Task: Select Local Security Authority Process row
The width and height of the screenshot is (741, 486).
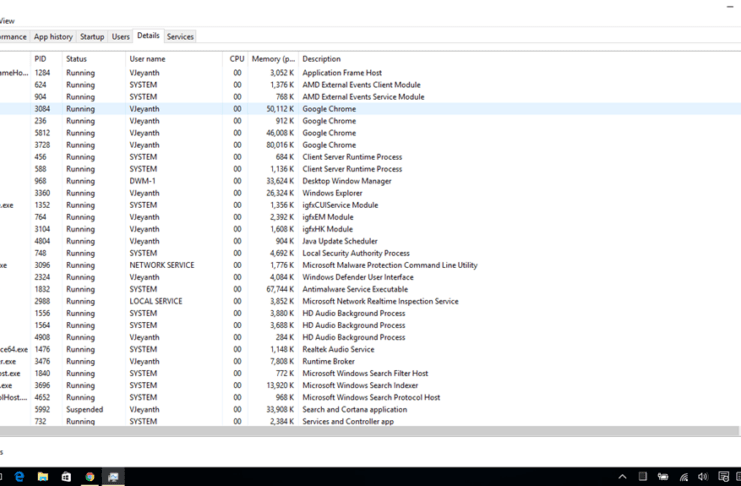Action: point(370,253)
